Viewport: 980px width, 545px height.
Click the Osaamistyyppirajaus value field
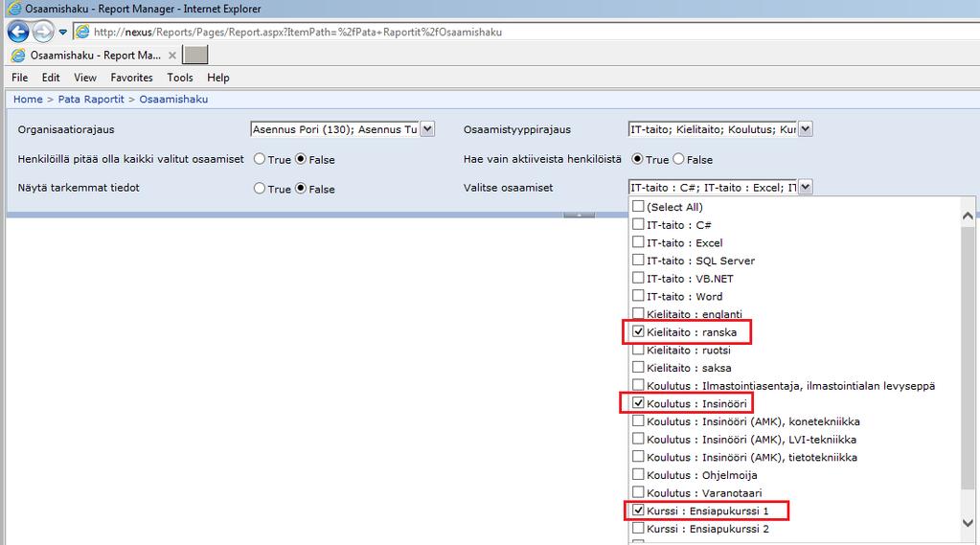click(713, 129)
